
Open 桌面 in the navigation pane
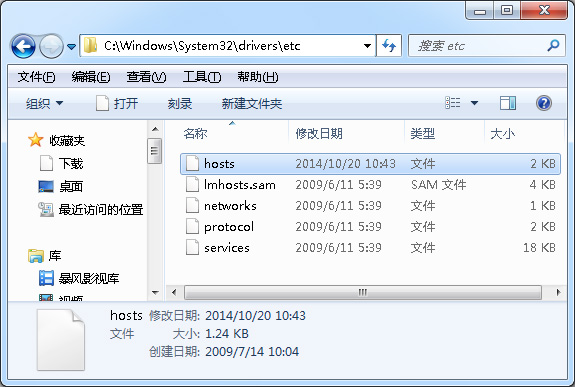[71, 187]
